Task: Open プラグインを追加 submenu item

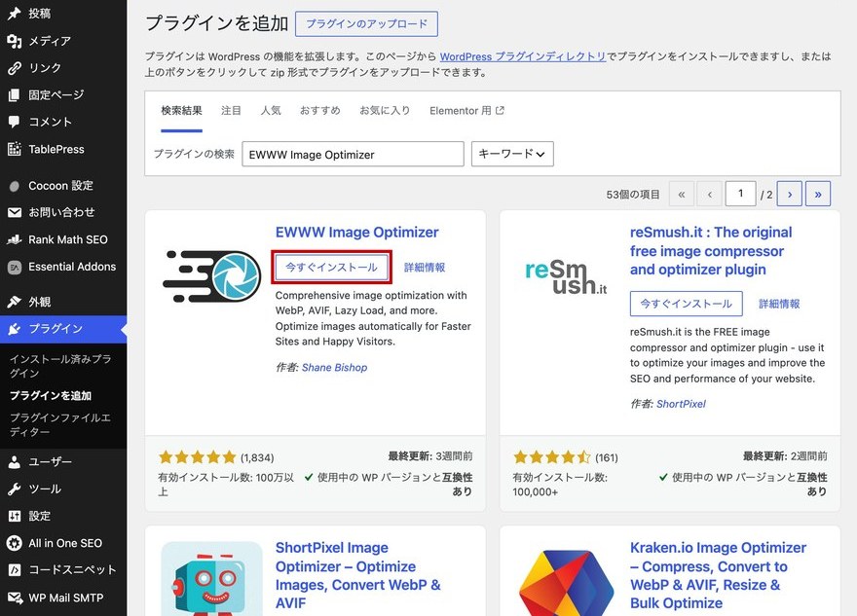Action: click(51, 396)
